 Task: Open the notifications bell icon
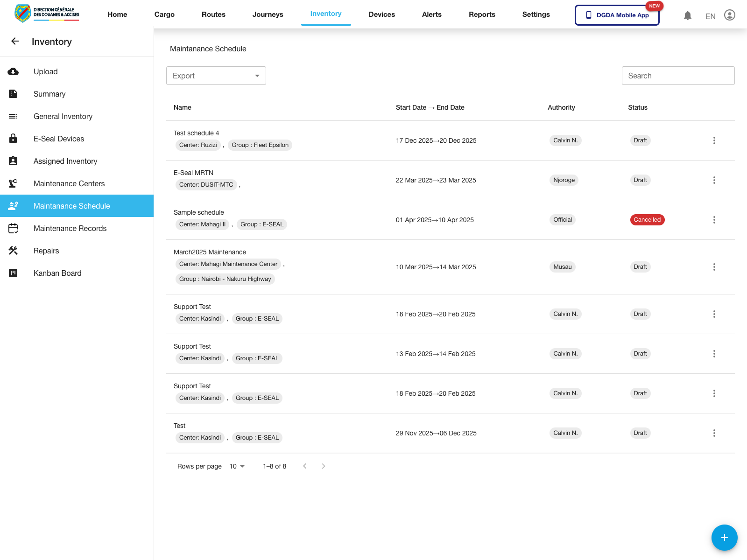point(687,15)
